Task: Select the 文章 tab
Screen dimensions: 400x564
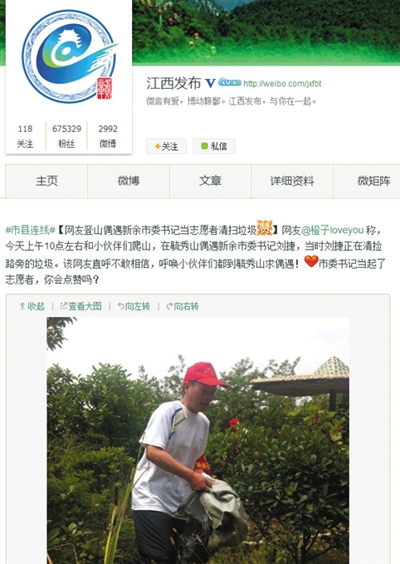Action: (210, 181)
